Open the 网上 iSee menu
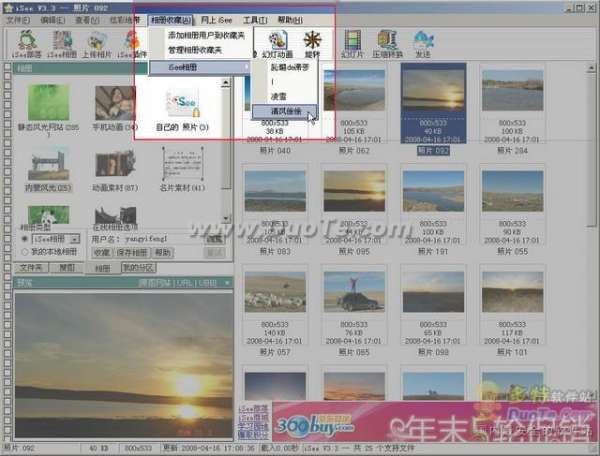The width and height of the screenshot is (600, 456). point(217,20)
